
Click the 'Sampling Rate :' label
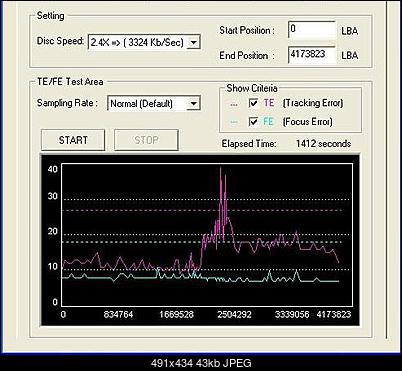click(x=67, y=103)
